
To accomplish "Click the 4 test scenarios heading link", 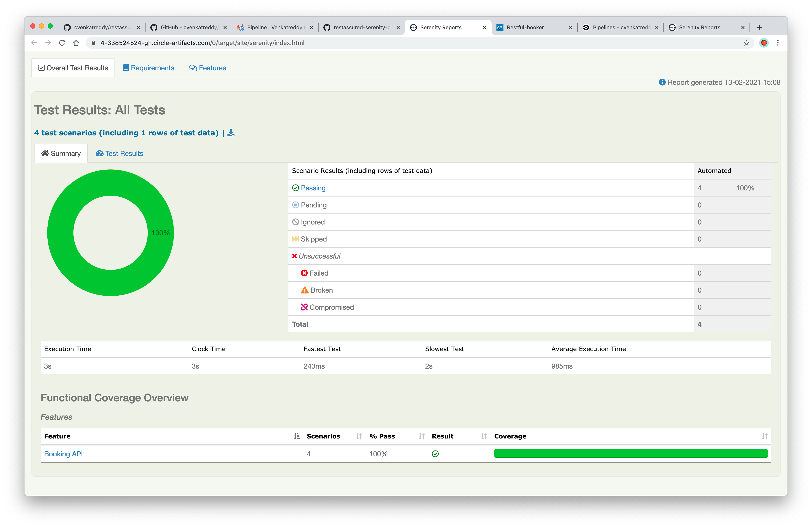I will tap(126, 133).
